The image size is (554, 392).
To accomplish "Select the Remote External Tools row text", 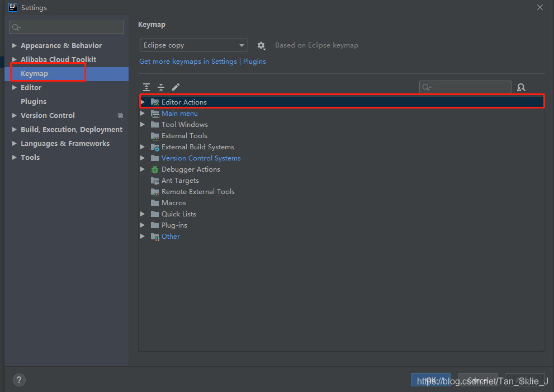I will tap(198, 192).
